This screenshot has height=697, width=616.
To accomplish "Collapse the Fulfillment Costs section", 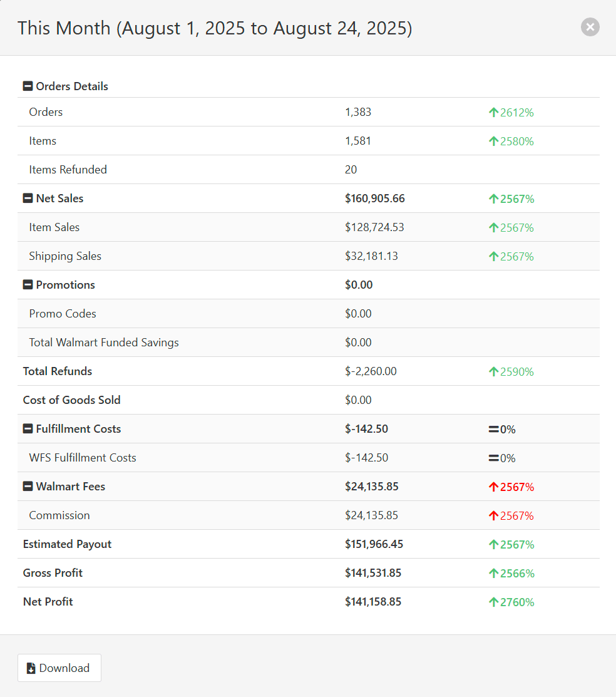I will (x=27, y=428).
